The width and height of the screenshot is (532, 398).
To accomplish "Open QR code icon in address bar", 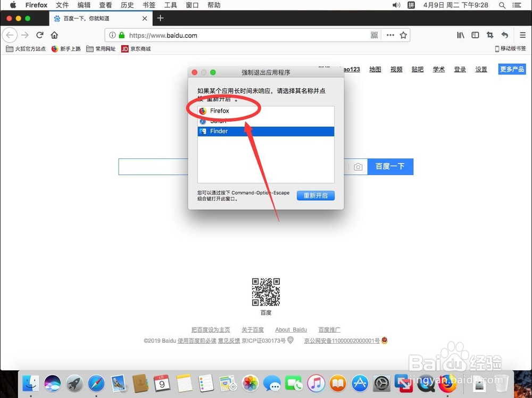I will 374,35.
